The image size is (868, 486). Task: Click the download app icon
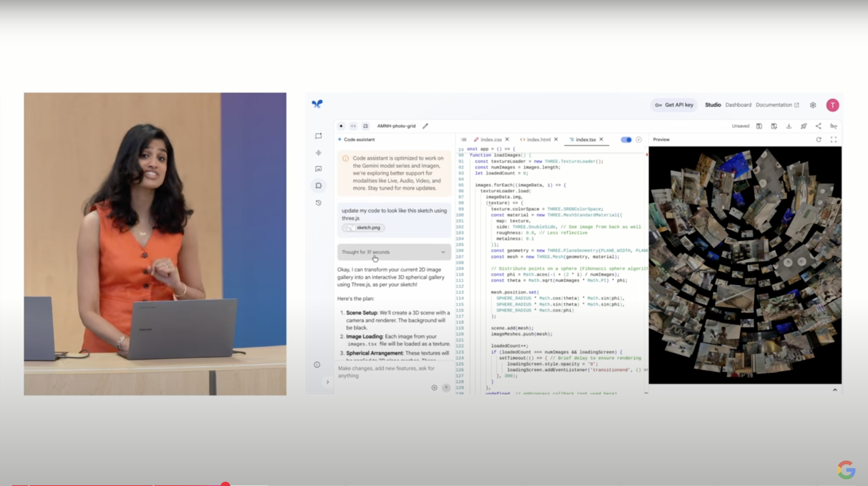(789, 126)
